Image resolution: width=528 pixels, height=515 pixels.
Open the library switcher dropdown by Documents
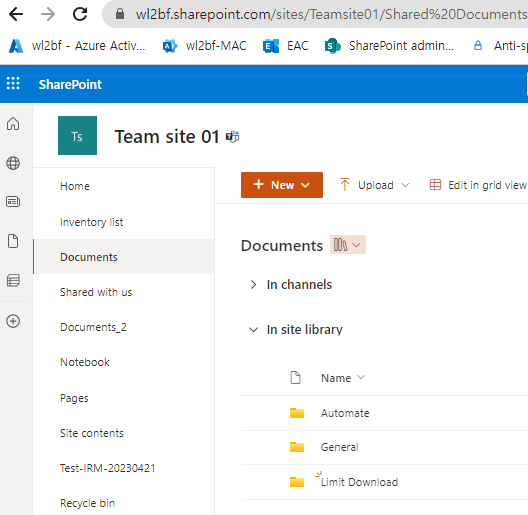coord(348,245)
